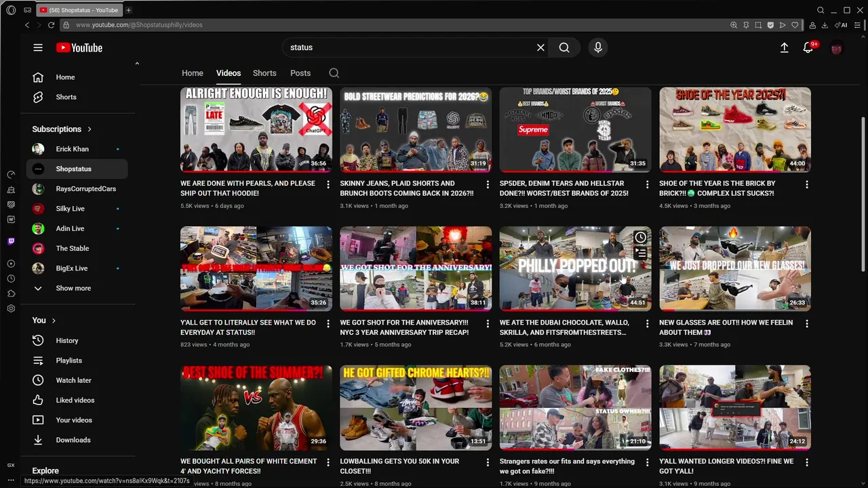
Task: Open options for SP5DER, DENIM TEARS video
Action: tap(647, 184)
